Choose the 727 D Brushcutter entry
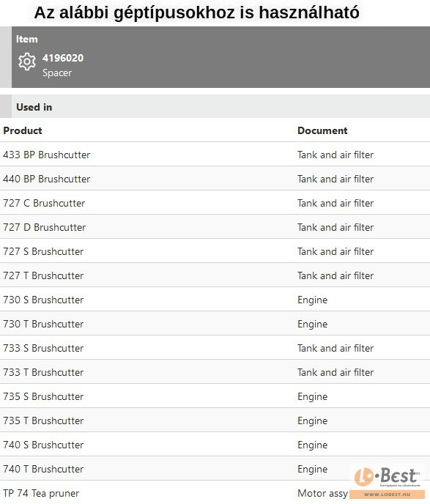The height and width of the screenshot is (504, 430). (45, 227)
